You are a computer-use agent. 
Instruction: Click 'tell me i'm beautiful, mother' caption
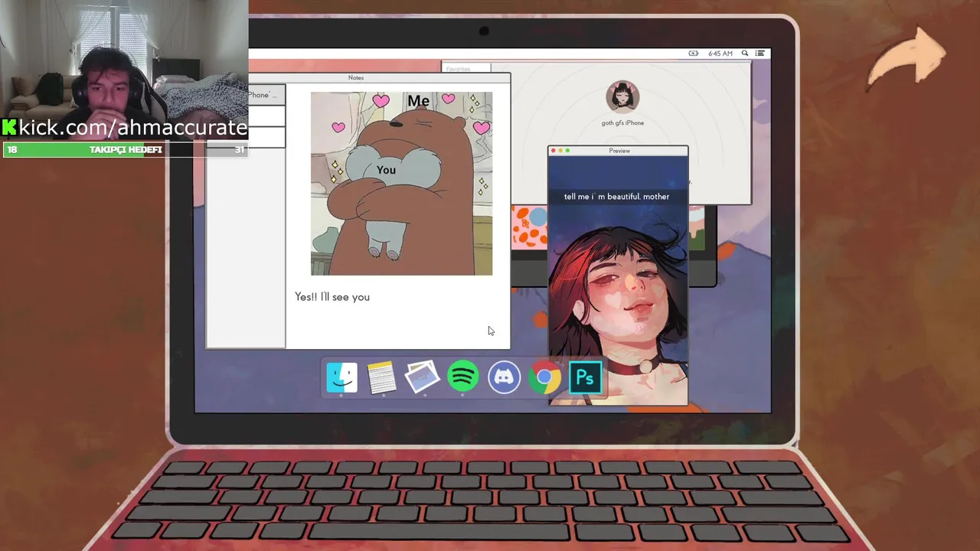coord(616,197)
